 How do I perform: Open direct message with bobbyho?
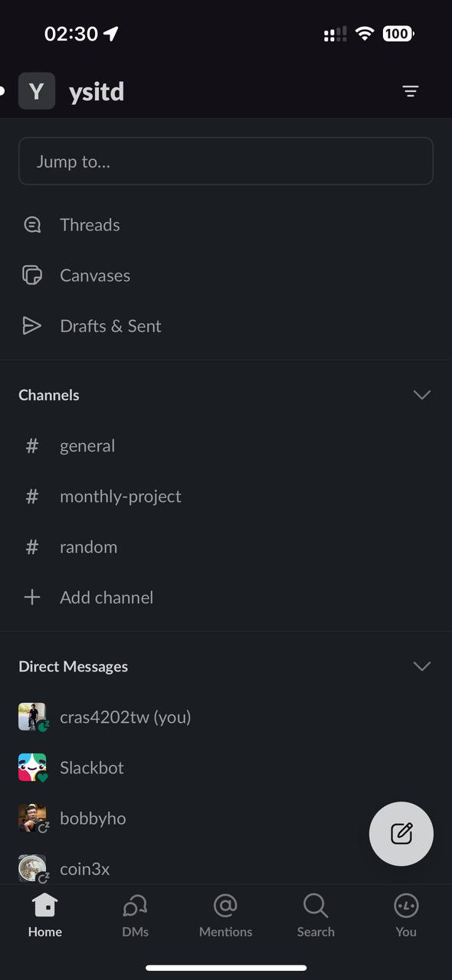[226, 818]
